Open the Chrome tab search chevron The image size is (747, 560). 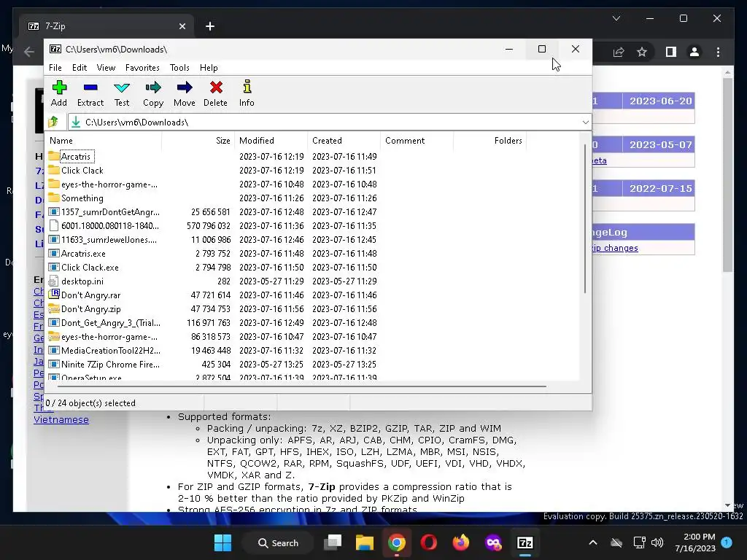point(616,18)
